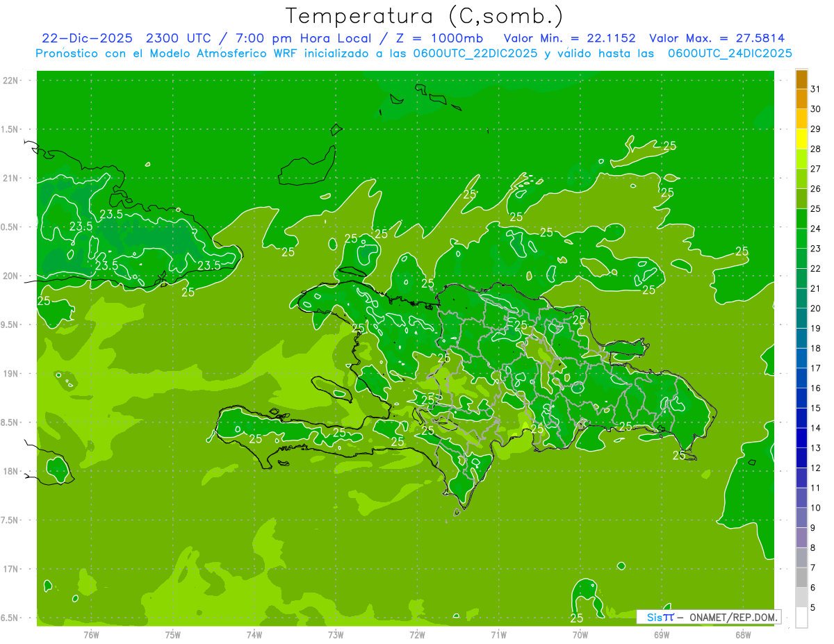Click the '18N' latitude label
Screen dimensions: 834x644
pos(11,471)
